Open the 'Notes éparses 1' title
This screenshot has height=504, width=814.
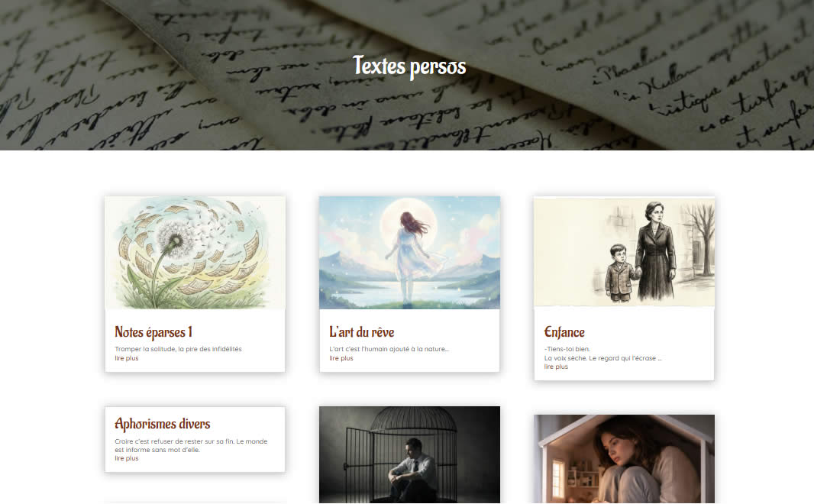153,331
